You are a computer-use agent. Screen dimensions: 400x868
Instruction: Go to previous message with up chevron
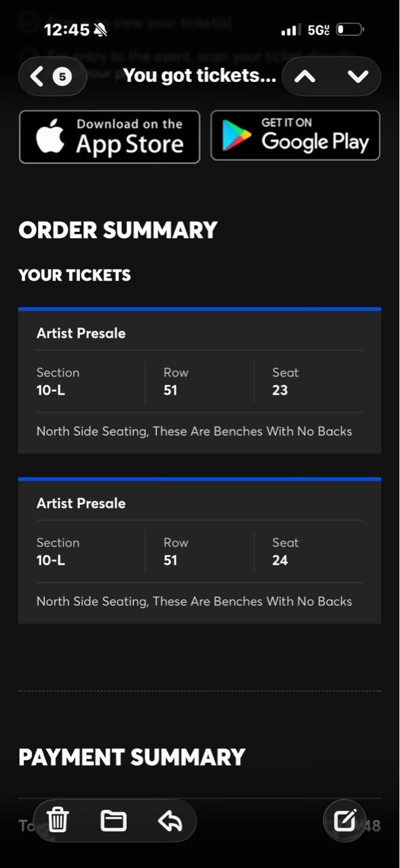(305, 77)
